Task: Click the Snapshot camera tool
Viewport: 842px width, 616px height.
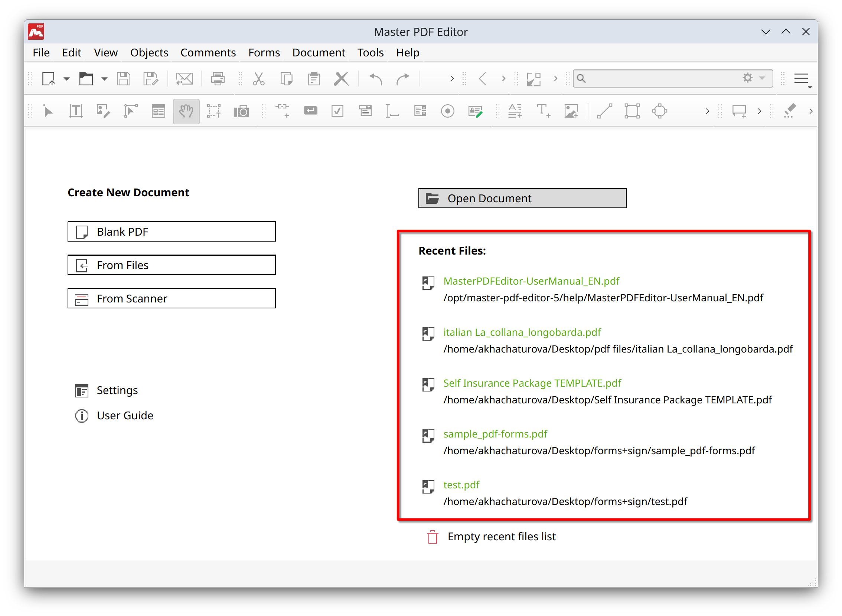Action: click(x=241, y=111)
